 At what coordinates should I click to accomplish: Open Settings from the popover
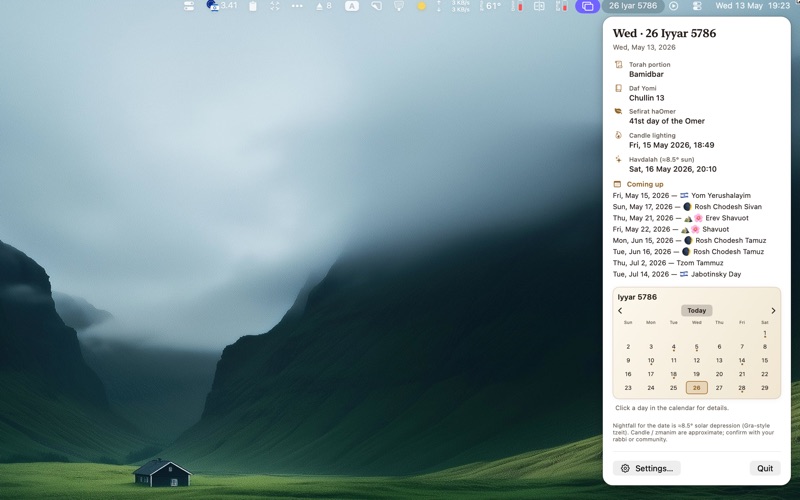(x=646, y=468)
